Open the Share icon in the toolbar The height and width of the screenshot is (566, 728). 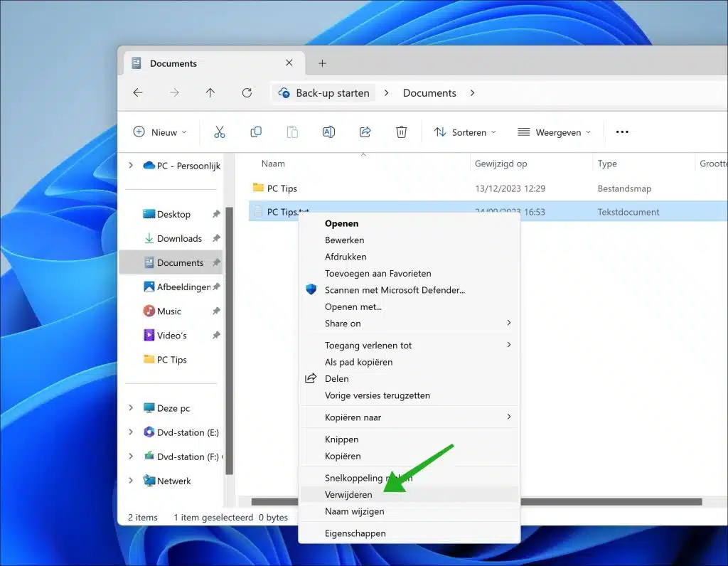[365, 132]
